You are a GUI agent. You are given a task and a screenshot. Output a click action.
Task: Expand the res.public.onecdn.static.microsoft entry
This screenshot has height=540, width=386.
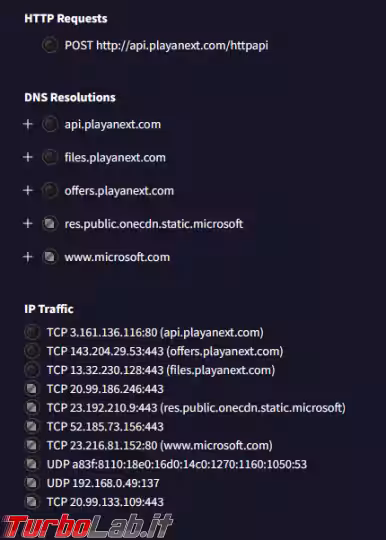pyautogui.click(x=28, y=224)
